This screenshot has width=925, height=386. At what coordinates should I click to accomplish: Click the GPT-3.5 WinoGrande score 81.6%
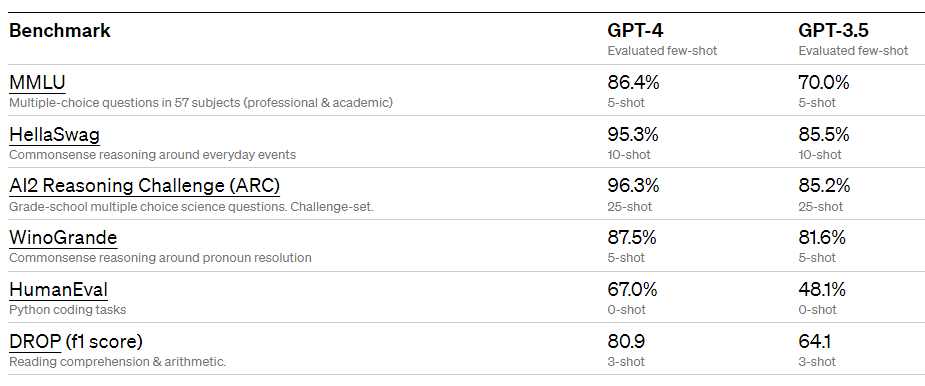[822, 238]
